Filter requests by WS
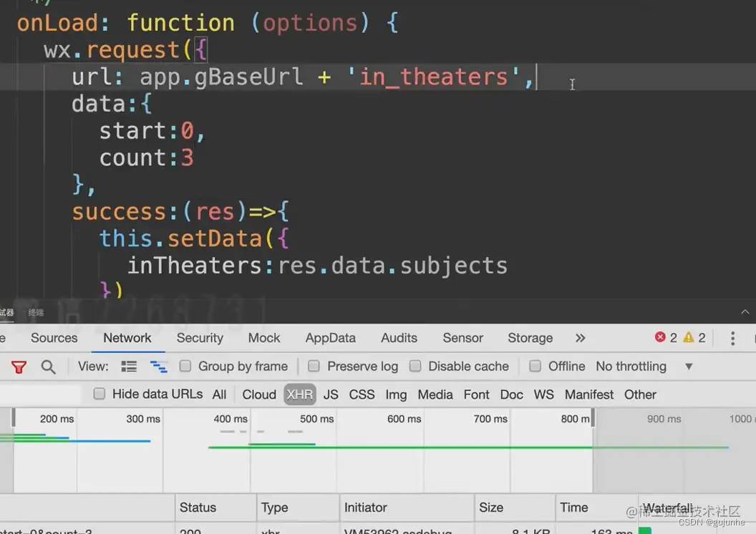Viewport: 756px width, 534px height. [543, 394]
